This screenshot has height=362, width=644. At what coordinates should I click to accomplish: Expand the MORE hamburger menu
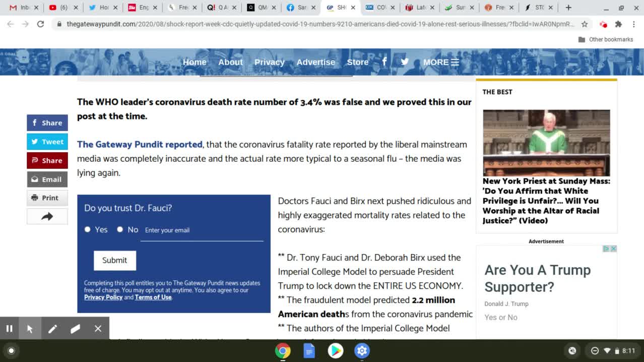coord(441,62)
